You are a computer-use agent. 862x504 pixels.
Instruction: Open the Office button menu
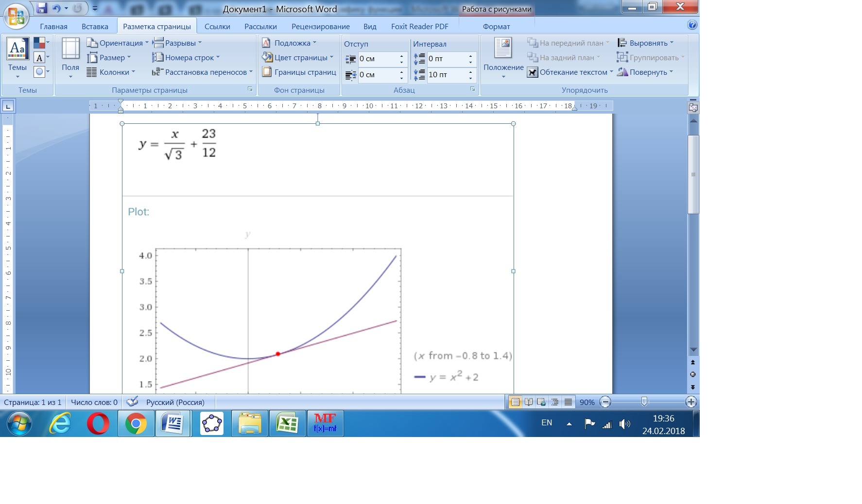16,16
